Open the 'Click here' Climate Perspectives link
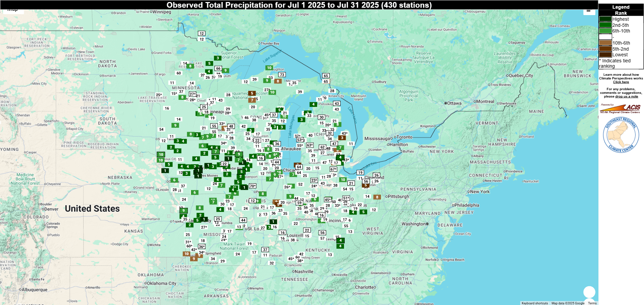Viewport: 644px width, 305px height. 621,82
